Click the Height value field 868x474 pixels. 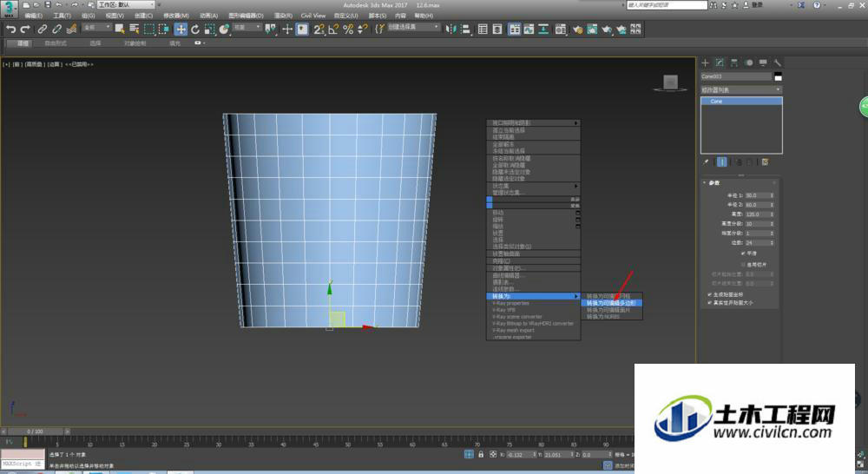757,214
